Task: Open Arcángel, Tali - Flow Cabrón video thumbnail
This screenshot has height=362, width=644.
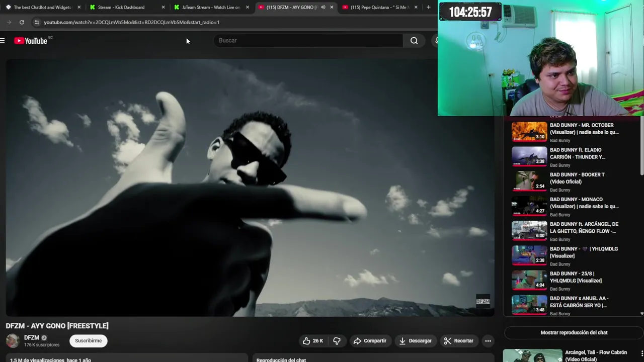Action: click(532, 356)
